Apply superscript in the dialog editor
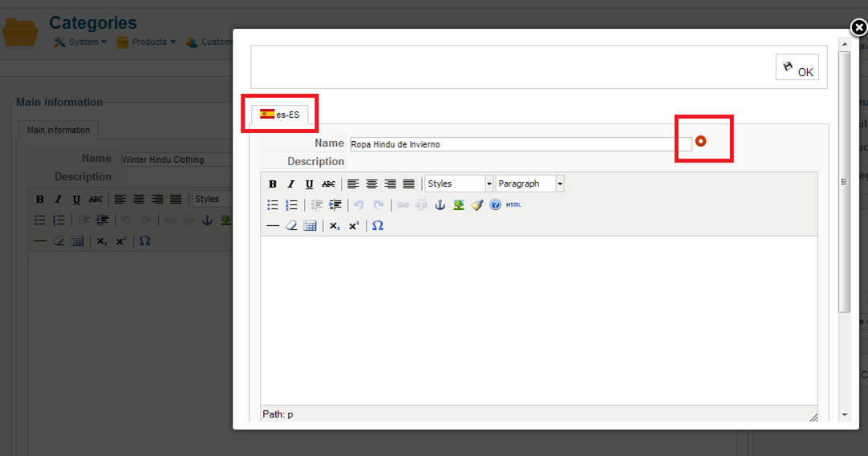 point(354,226)
